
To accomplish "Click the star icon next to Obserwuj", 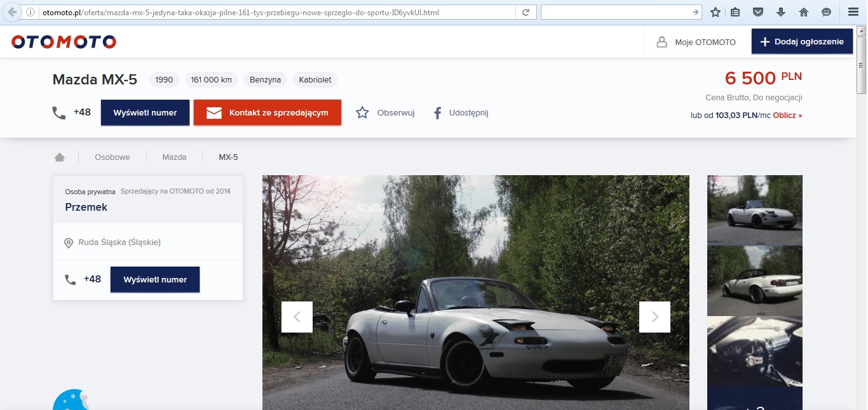I will (x=362, y=113).
